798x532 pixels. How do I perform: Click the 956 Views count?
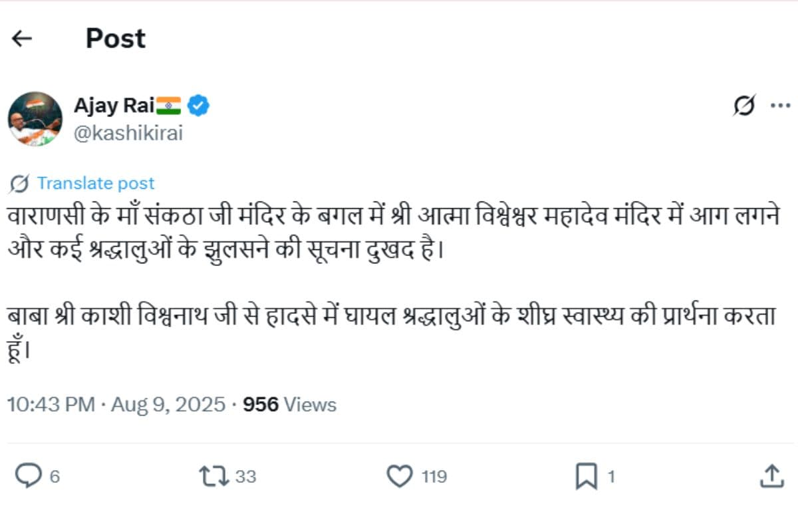coord(289,404)
